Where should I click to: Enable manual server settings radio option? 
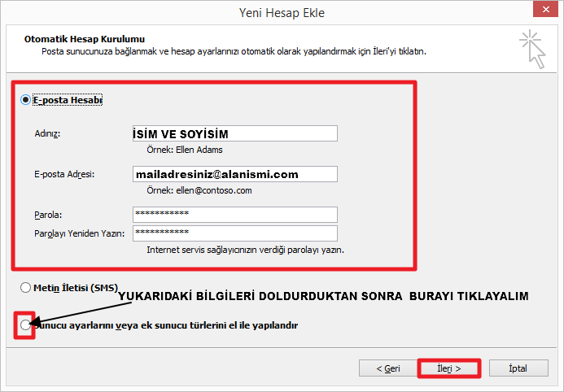tap(26, 325)
